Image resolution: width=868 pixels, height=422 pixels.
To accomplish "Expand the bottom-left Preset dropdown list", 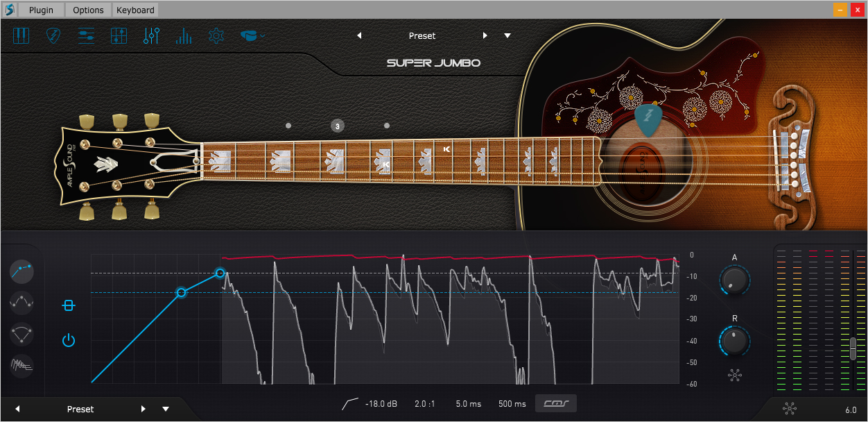I will [x=166, y=409].
